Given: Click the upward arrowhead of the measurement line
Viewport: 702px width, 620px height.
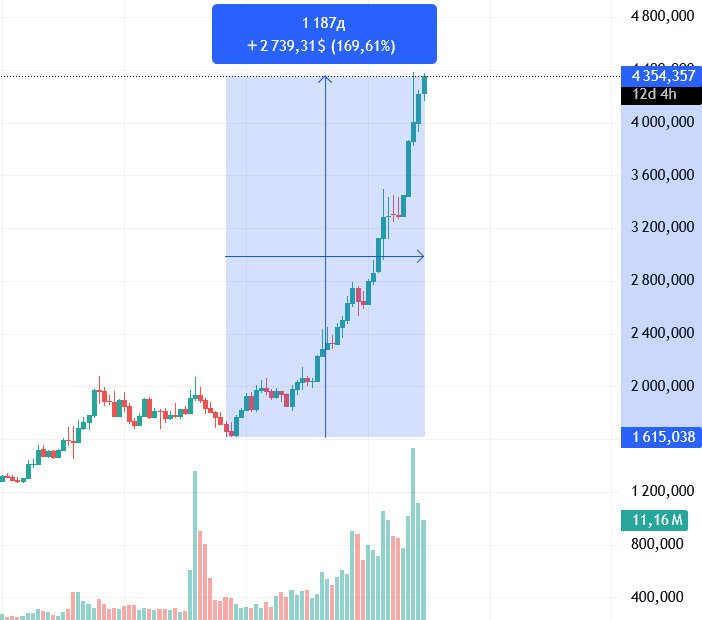Looking at the screenshot, I should point(325,81).
